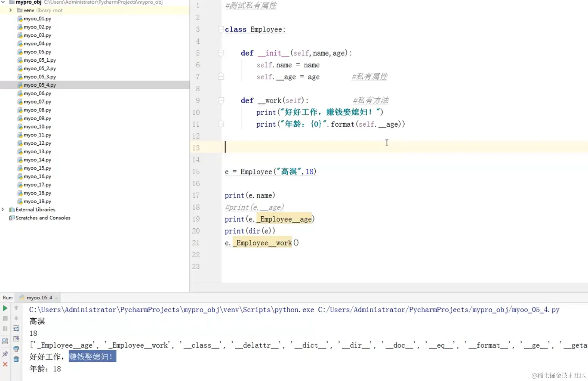Screen dimensions: 588x381
Task: Click highlighted _Employee__age in the editor
Action: click(x=284, y=219)
